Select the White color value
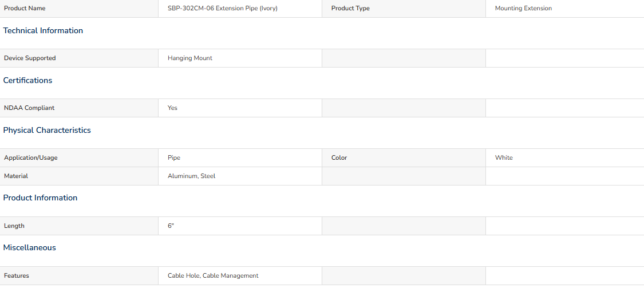Screen dimensions: 644x288 tap(504, 158)
